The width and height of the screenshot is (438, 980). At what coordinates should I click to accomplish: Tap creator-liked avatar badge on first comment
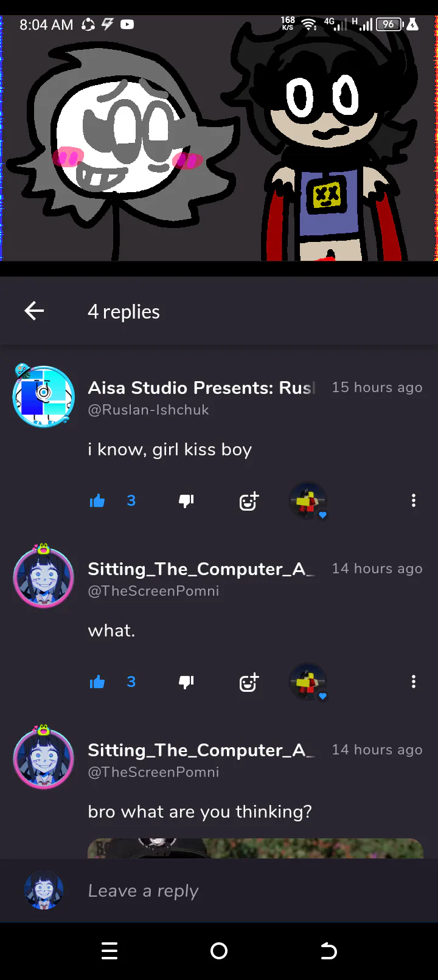click(x=308, y=501)
